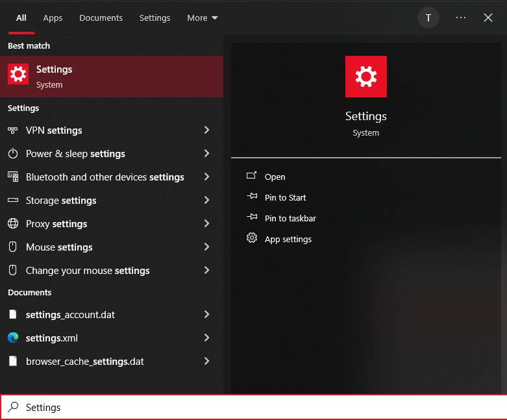Select the All tab
The height and width of the screenshot is (420, 507).
pos(21,18)
